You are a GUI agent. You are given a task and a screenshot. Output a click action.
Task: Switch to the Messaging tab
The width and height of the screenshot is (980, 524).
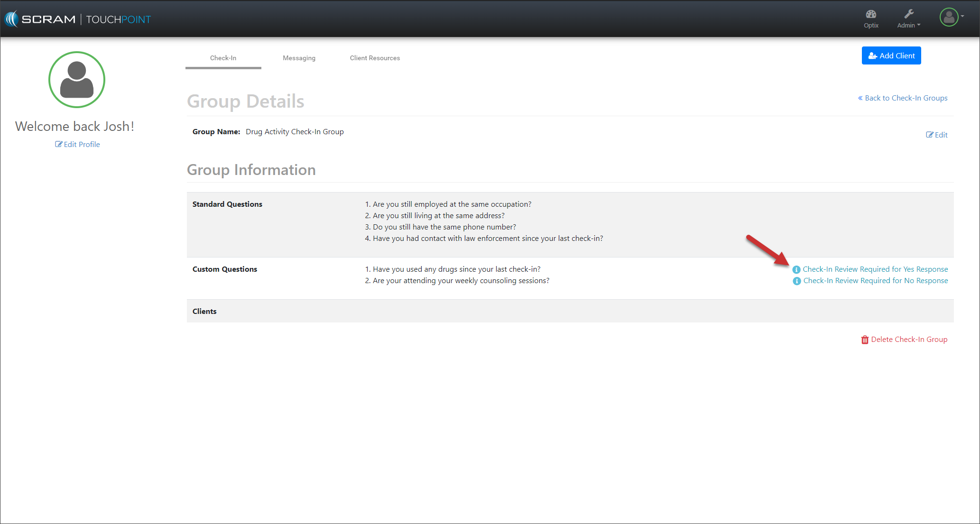click(299, 58)
